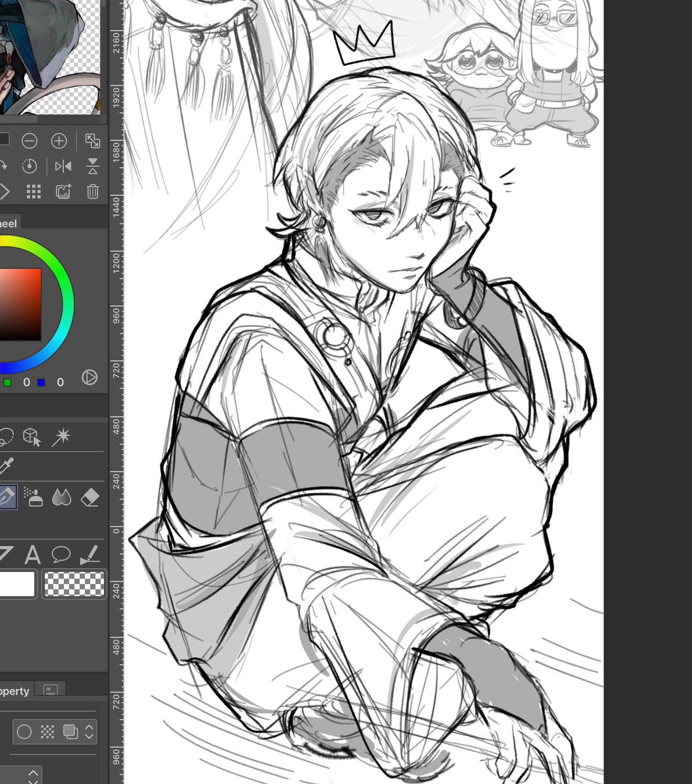Click the blue channel value field

(x=60, y=383)
